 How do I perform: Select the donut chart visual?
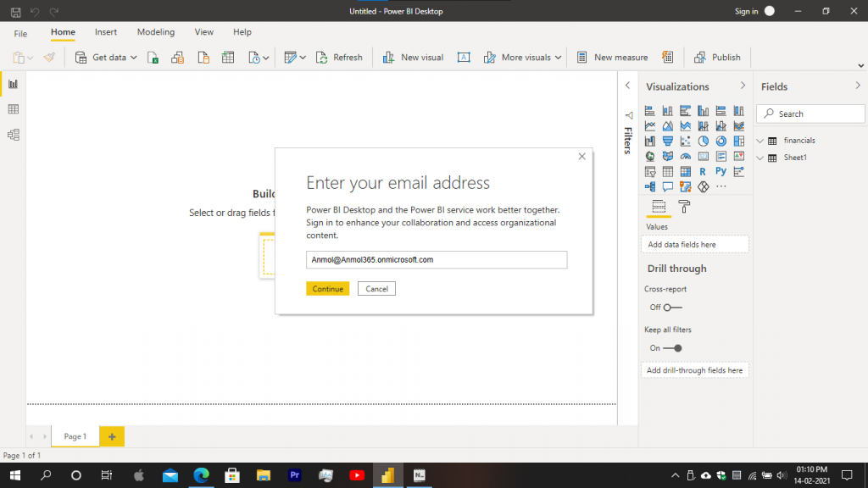(x=721, y=141)
